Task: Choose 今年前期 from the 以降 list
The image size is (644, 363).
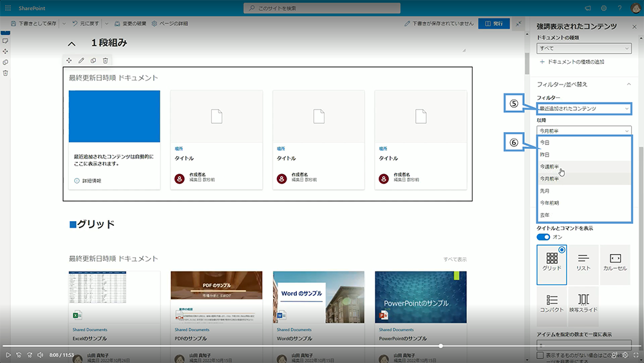Action: [x=584, y=202]
